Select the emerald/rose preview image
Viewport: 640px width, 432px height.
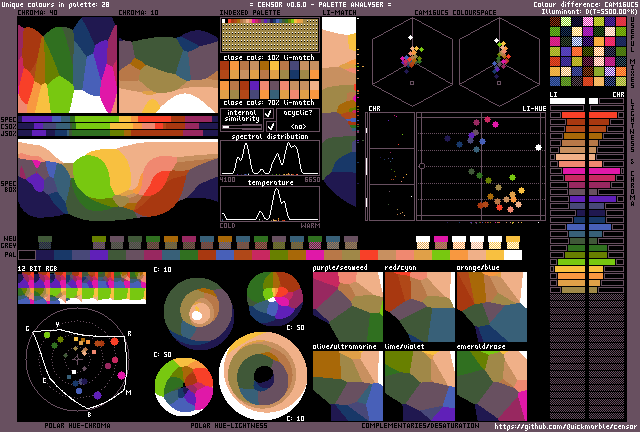pyautogui.click(x=490, y=386)
